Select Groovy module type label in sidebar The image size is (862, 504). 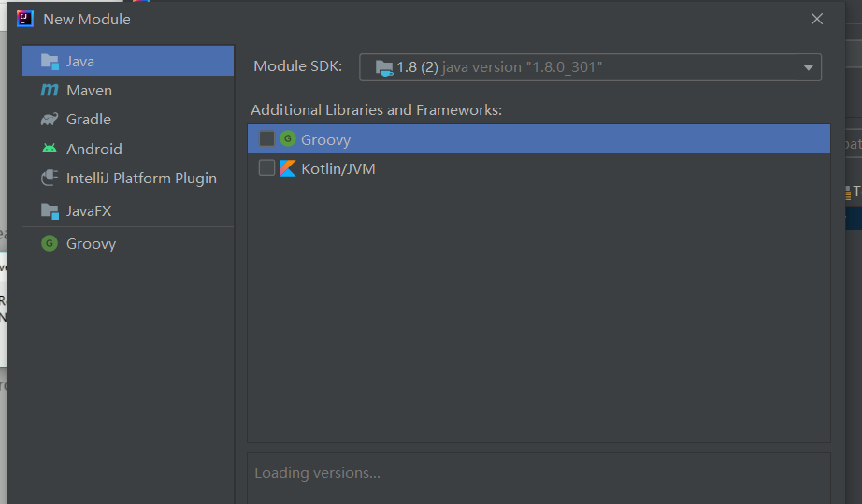(x=92, y=243)
